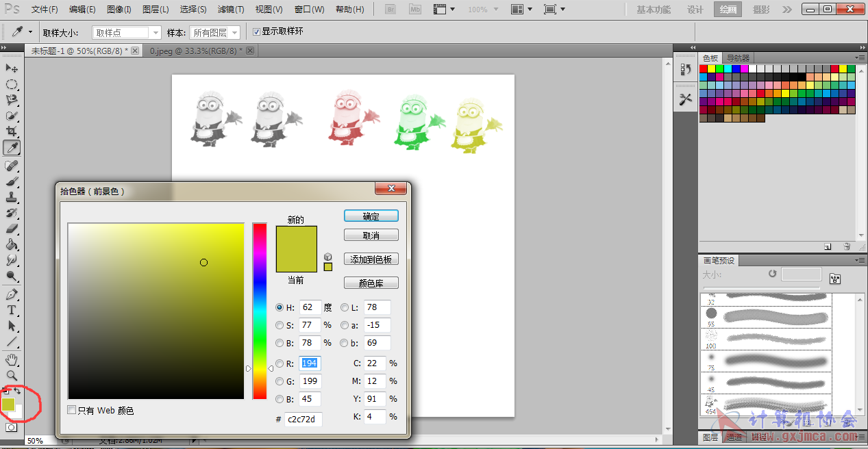Select the Clone Stamp tool
This screenshot has width=868, height=449.
pos(12,197)
